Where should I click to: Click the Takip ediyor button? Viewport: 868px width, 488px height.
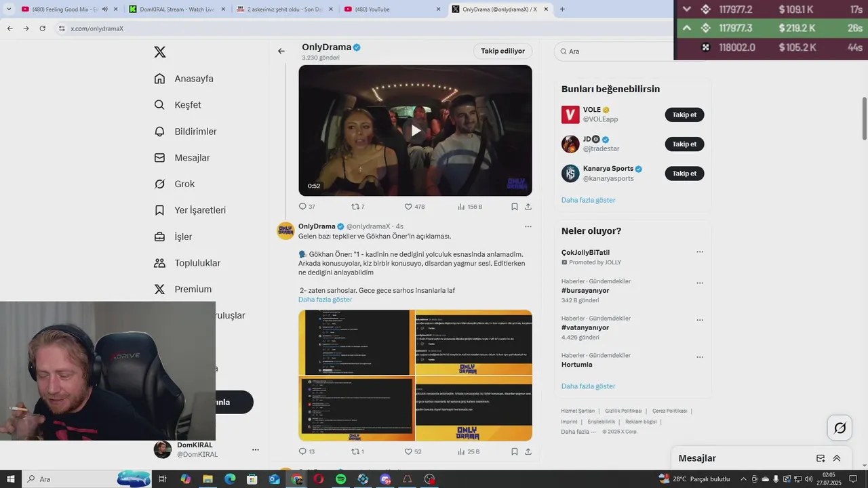pos(502,51)
